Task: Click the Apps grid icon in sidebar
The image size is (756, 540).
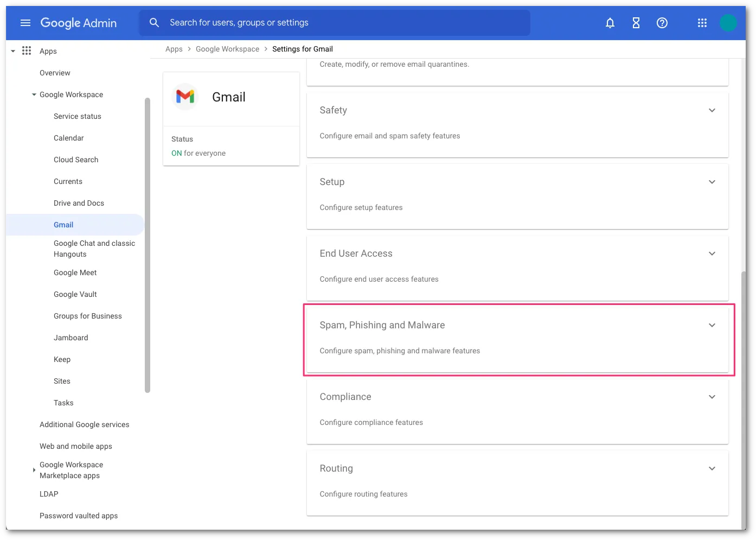Action: click(26, 50)
